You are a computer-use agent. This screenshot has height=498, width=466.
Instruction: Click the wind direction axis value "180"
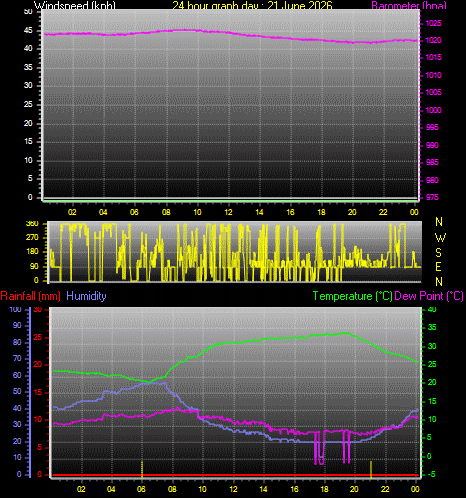click(32, 252)
